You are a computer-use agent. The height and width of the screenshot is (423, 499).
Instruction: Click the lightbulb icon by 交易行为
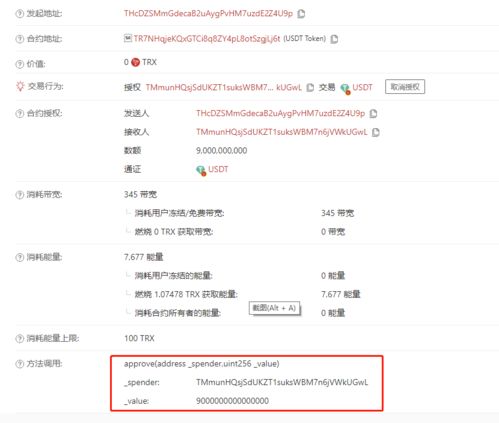point(20,86)
